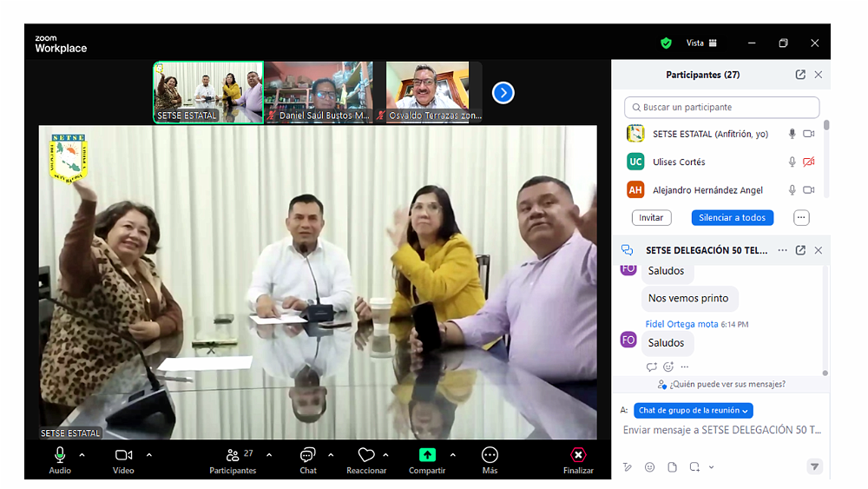Open the emoji picker in chat composer

649,467
